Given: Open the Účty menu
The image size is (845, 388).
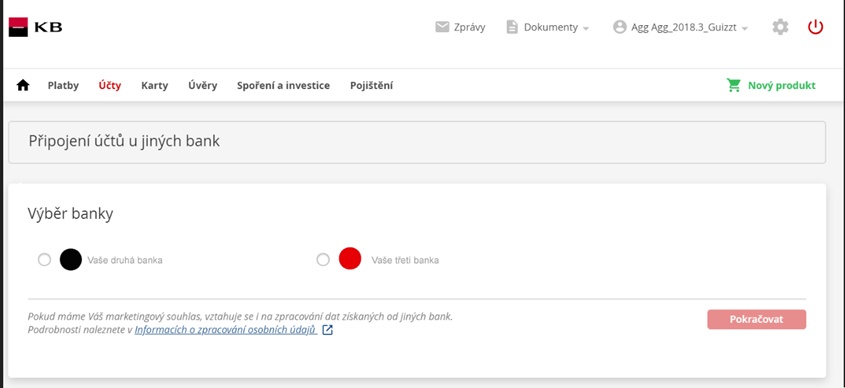Looking at the screenshot, I should pyautogui.click(x=110, y=85).
